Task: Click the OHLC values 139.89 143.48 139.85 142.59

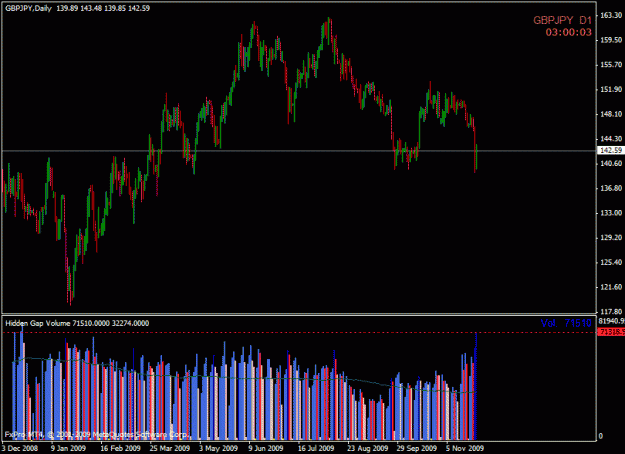Action: pyautogui.click(x=103, y=8)
